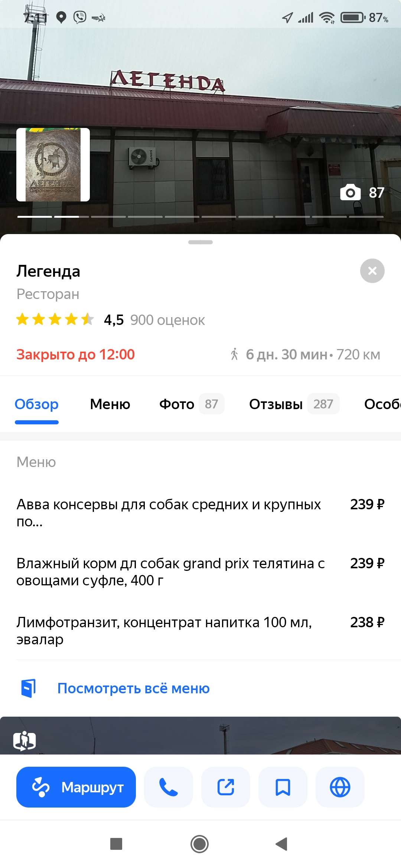
Task: Tap the website globe icon
Action: [340, 787]
